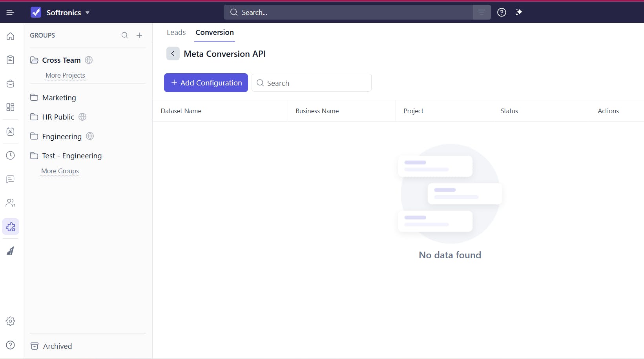Open the dashboard grid icon
Screen dimensions: 644x359
[x=10, y=107]
